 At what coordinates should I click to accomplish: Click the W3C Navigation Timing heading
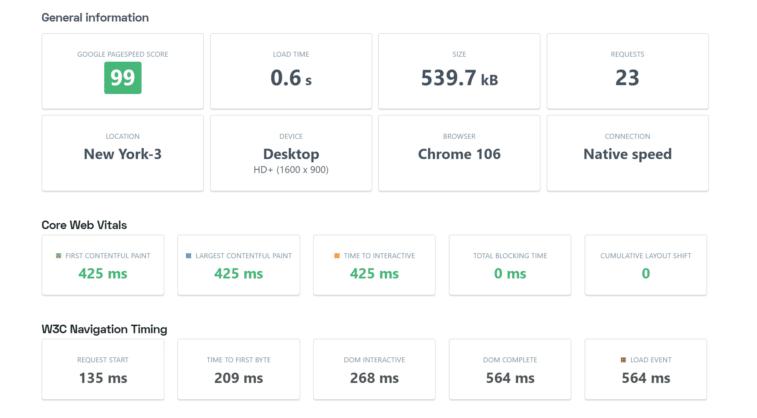click(104, 329)
